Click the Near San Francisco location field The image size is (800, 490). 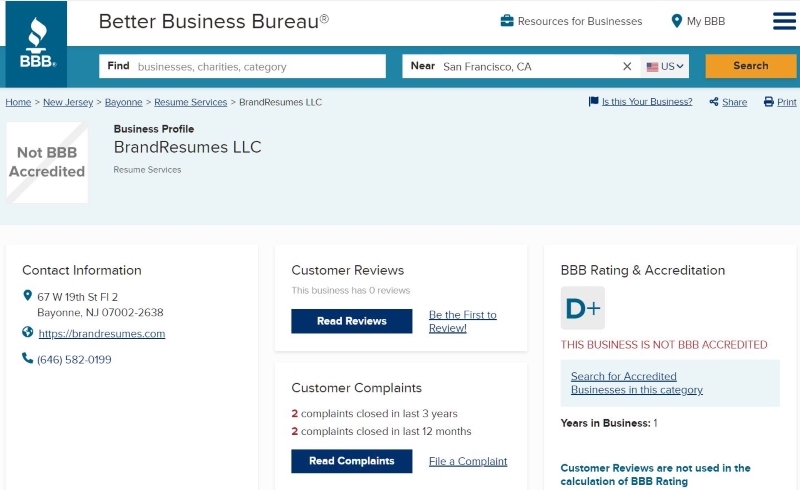[x=510, y=66]
